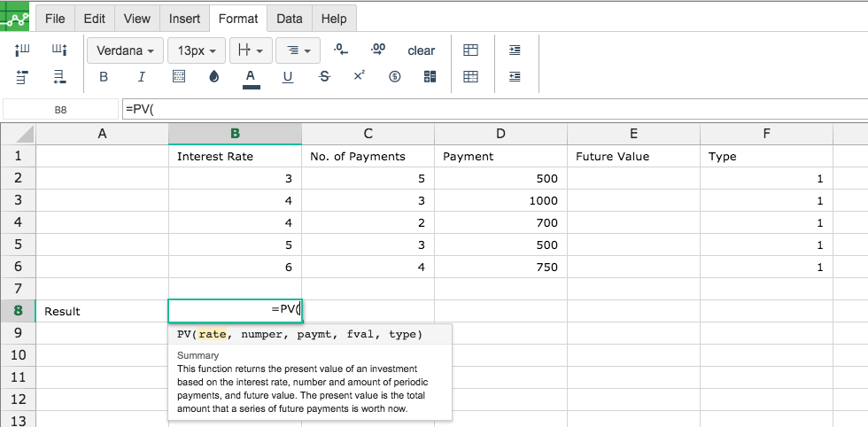Toggle bold formatting
868x427 pixels.
[104, 77]
